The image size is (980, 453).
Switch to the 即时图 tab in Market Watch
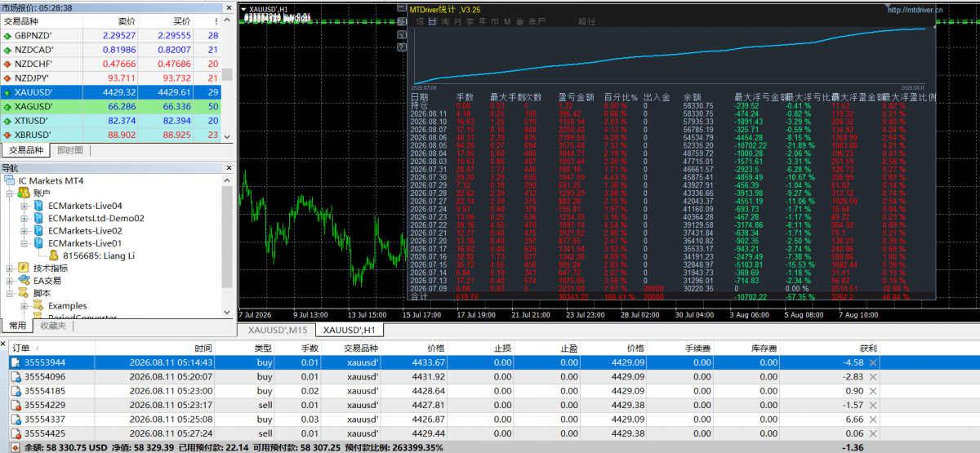pos(69,150)
